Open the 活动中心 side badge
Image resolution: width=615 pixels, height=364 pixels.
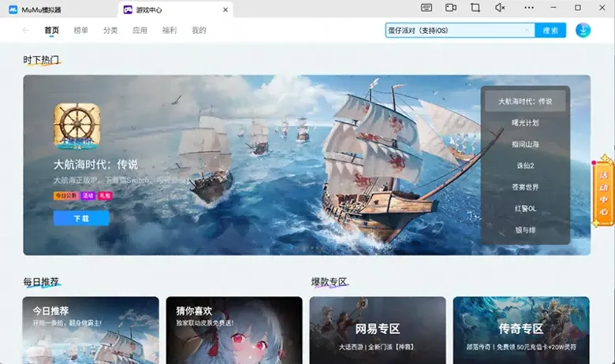(603, 189)
